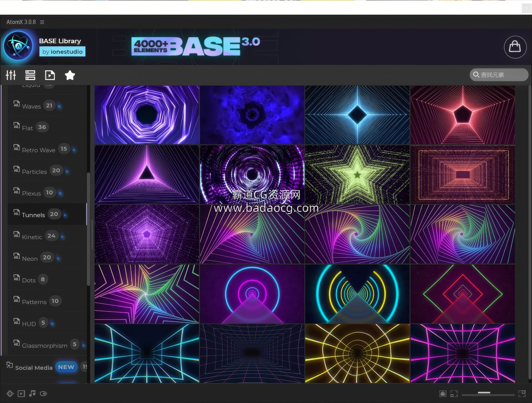The width and height of the screenshot is (532, 403).
Task: Click the AtomX logo icon
Action: coord(18,46)
